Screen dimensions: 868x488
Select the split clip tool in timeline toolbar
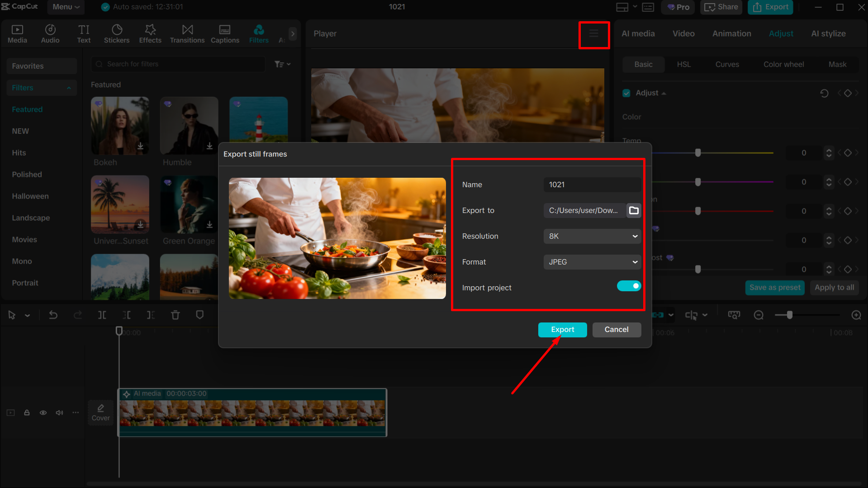(x=102, y=315)
